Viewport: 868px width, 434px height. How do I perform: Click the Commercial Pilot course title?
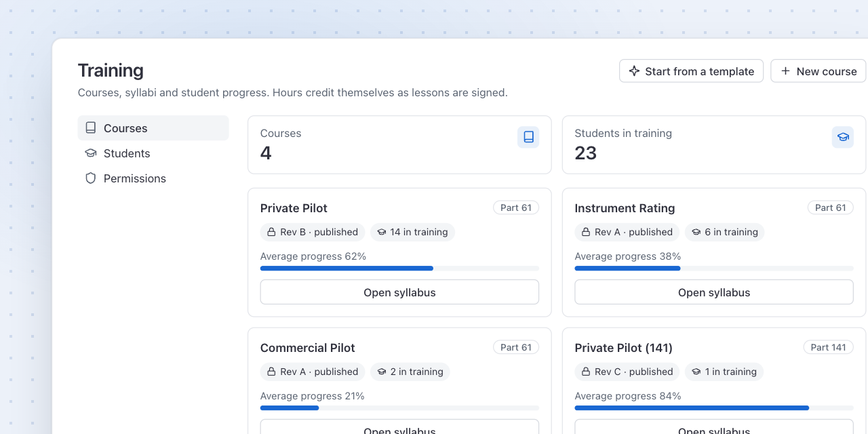[x=308, y=348]
